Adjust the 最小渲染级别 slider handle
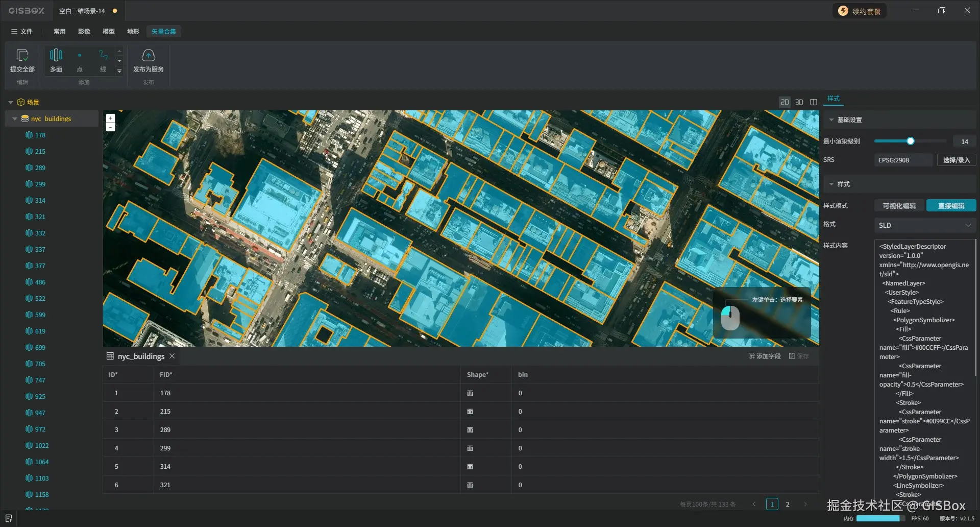This screenshot has height=527, width=980. pos(911,141)
